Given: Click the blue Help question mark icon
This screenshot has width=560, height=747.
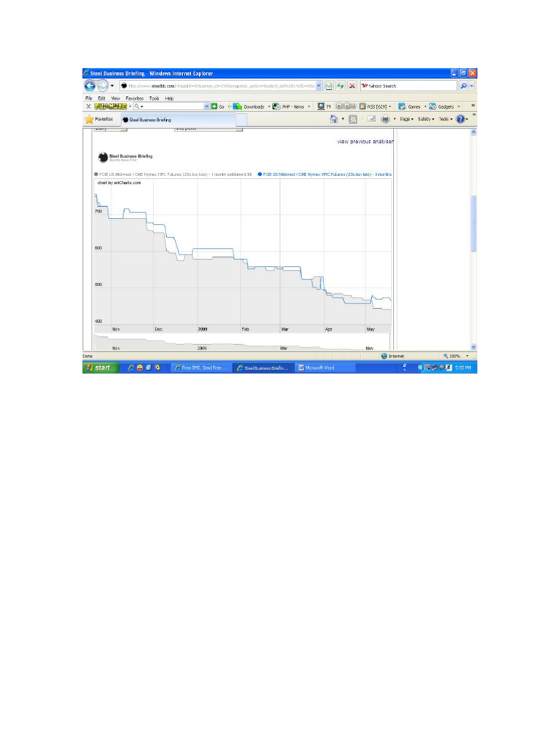Looking at the screenshot, I should coord(460,119).
